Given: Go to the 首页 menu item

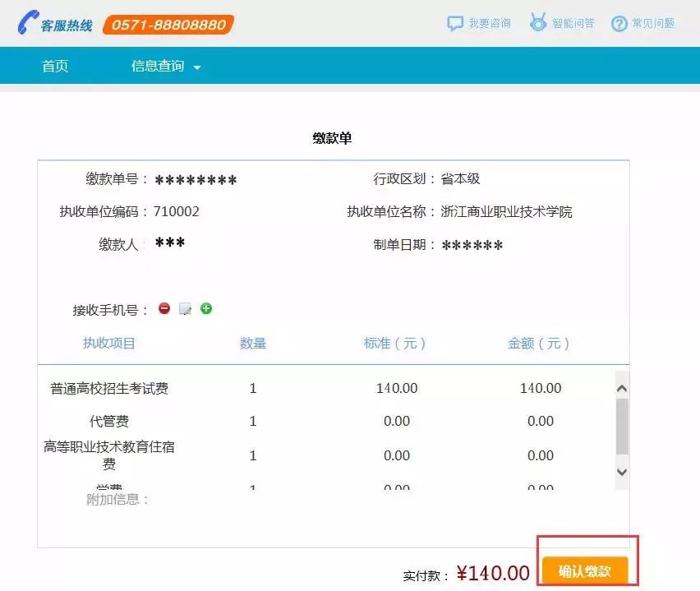Looking at the screenshot, I should [x=55, y=67].
